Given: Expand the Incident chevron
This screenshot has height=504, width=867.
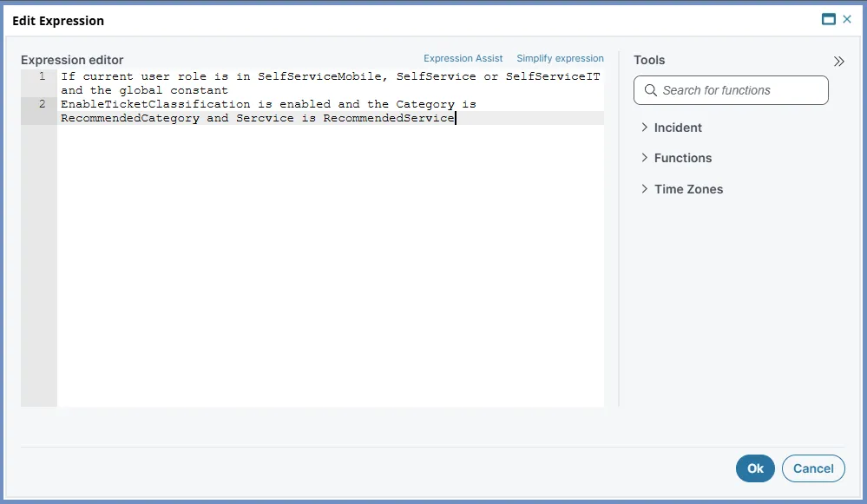Looking at the screenshot, I should (644, 128).
